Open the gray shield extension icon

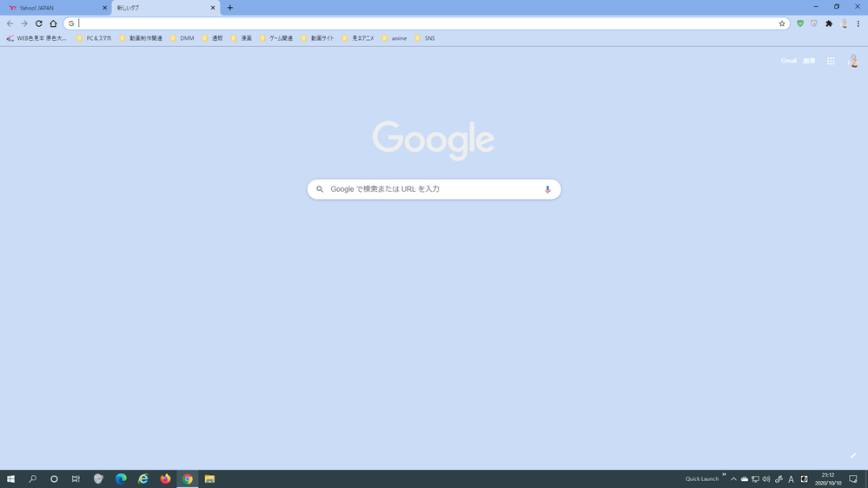click(814, 23)
